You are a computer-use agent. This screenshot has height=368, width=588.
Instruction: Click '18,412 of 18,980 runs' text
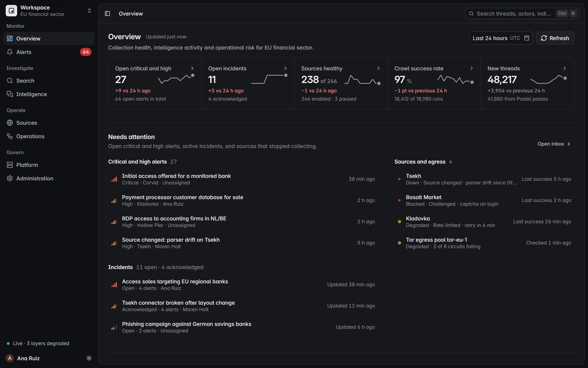[418, 99]
